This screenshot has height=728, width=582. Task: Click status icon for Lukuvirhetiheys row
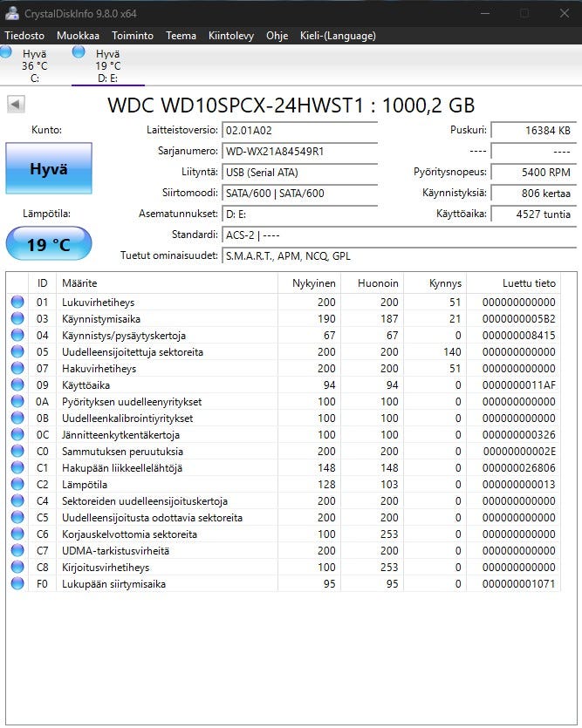pos(17,302)
